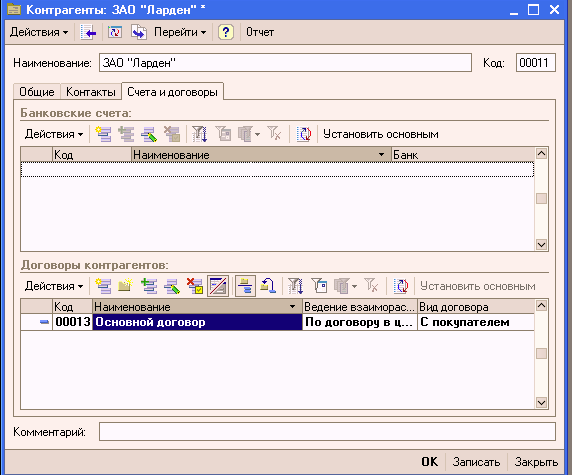Click into the Комментарий input field
This screenshot has height=475, width=572.
click(x=327, y=432)
